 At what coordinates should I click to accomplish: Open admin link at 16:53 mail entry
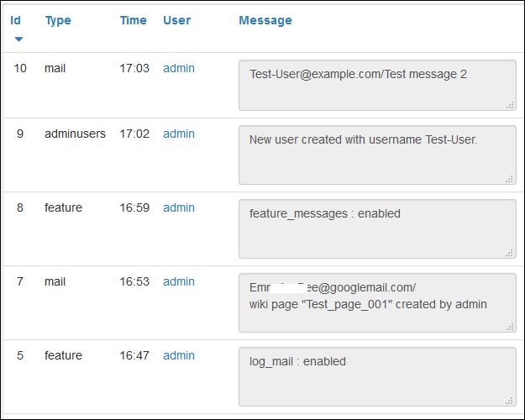click(179, 281)
